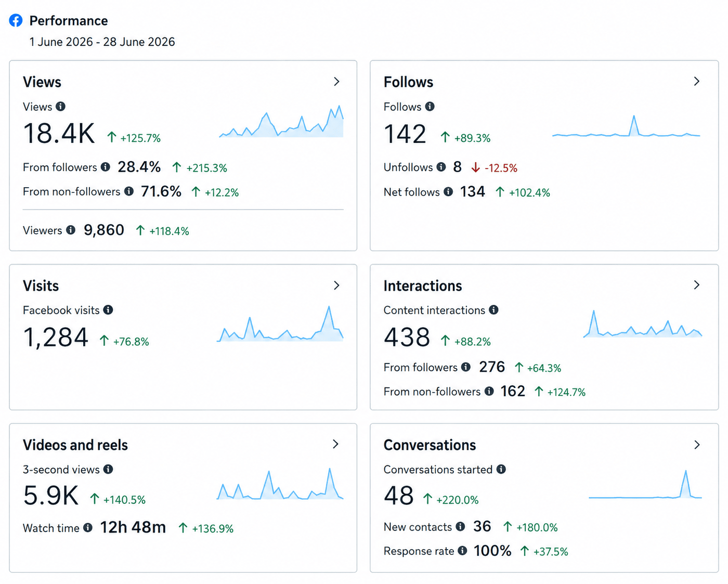Click the info icon beside Conversations started

click(501, 469)
